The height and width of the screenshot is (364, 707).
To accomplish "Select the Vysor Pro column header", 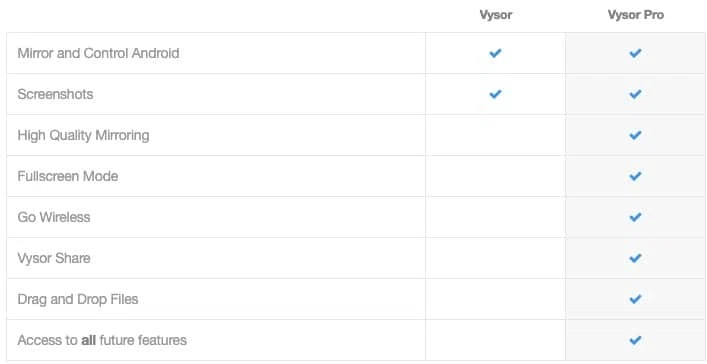I will tap(635, 15).
